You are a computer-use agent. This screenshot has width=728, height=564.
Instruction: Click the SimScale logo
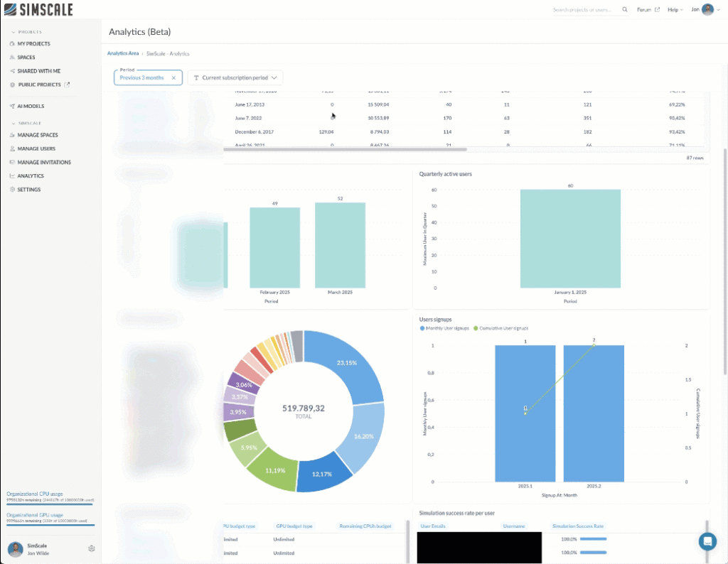(38, 9)
